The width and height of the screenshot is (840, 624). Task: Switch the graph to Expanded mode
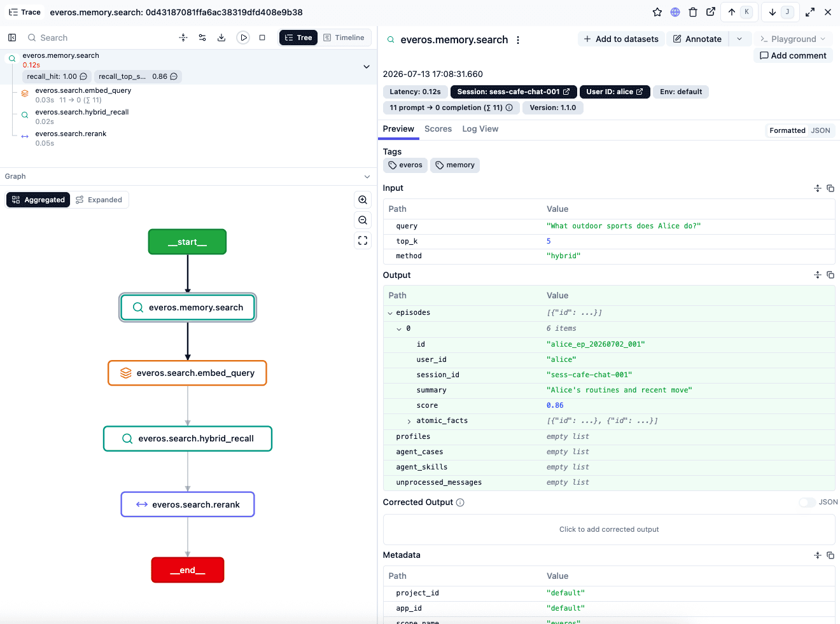tap(99, 200)
